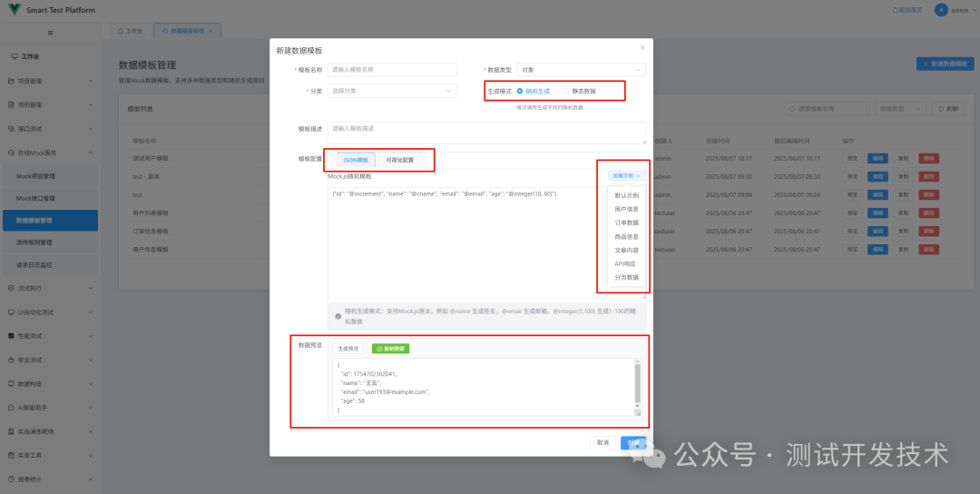
Task: Choose 用户信息 from the example menu
Action: click(627, 209)
